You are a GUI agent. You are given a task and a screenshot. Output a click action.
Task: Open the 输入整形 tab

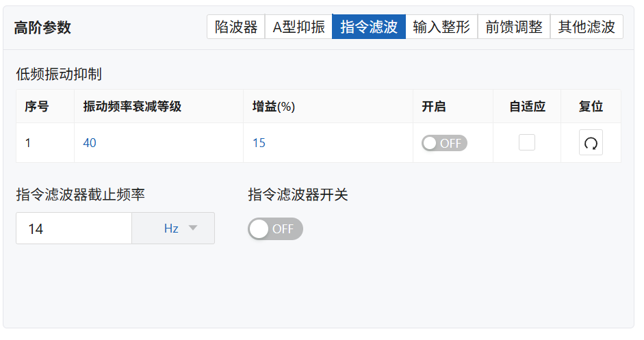pyautogui.click(x=441, y=27)
